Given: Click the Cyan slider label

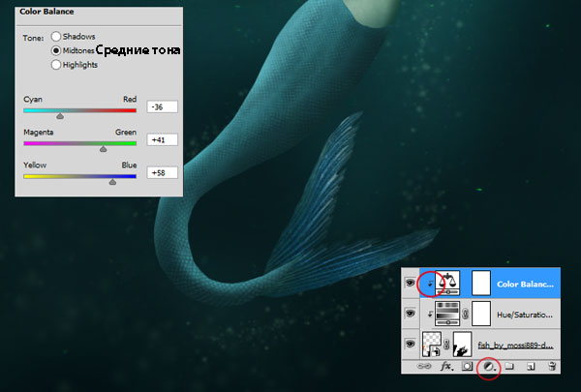Looking at the screenshot, I should (x=33, y=100).
